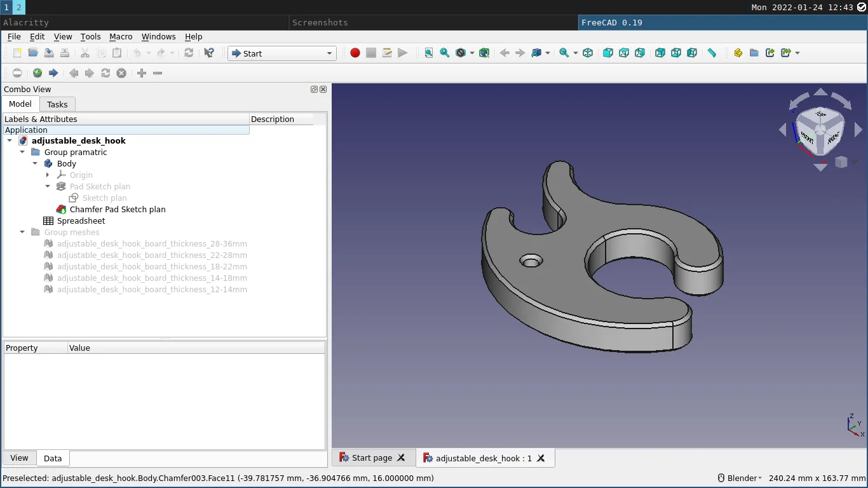Switch to the front view cube icon
This screenshot has width=868, height=488.
coord(608,53)
